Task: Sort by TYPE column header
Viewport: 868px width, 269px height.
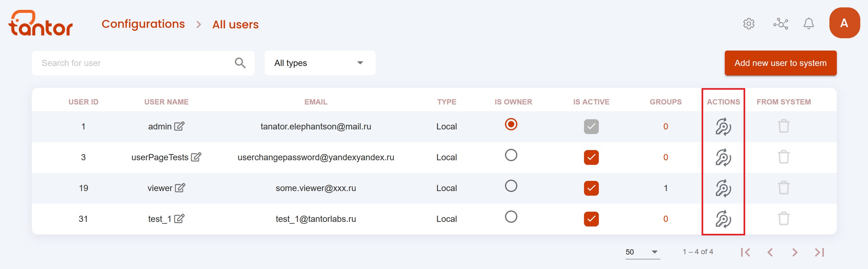Action: click(x=447, y=102)
